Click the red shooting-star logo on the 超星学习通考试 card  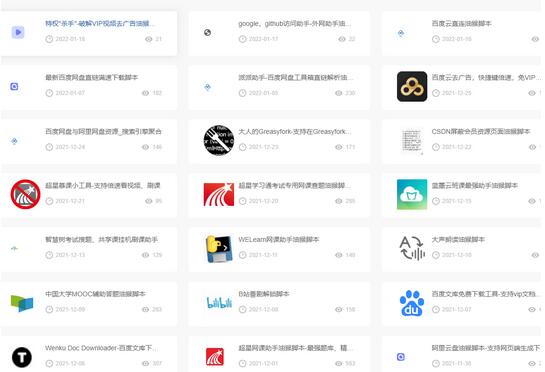219,194
